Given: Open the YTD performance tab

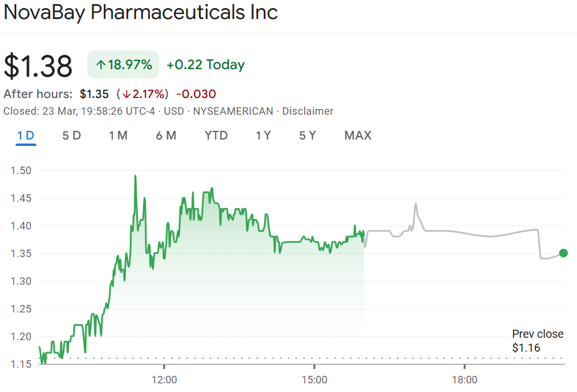Looking at the screenshot, I should (x=216, y=135).
